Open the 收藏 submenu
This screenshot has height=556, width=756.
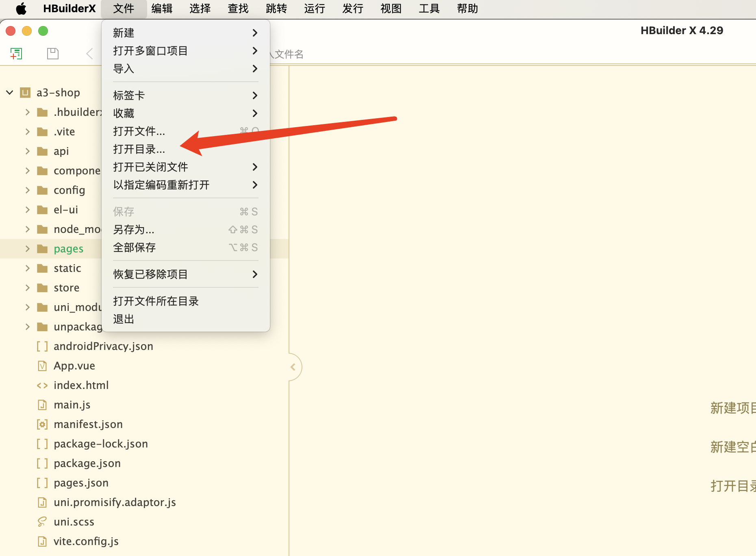pyautogui.click(x=186, y=113)
